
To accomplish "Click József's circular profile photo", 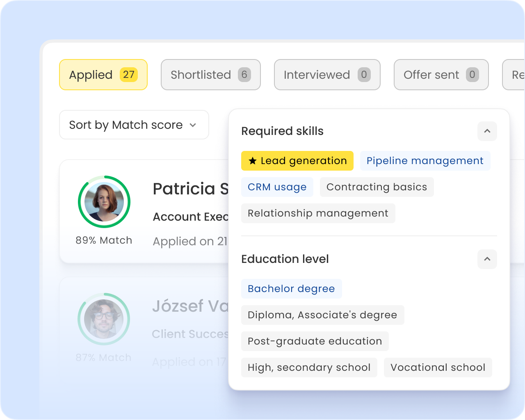I will [104, 319].
